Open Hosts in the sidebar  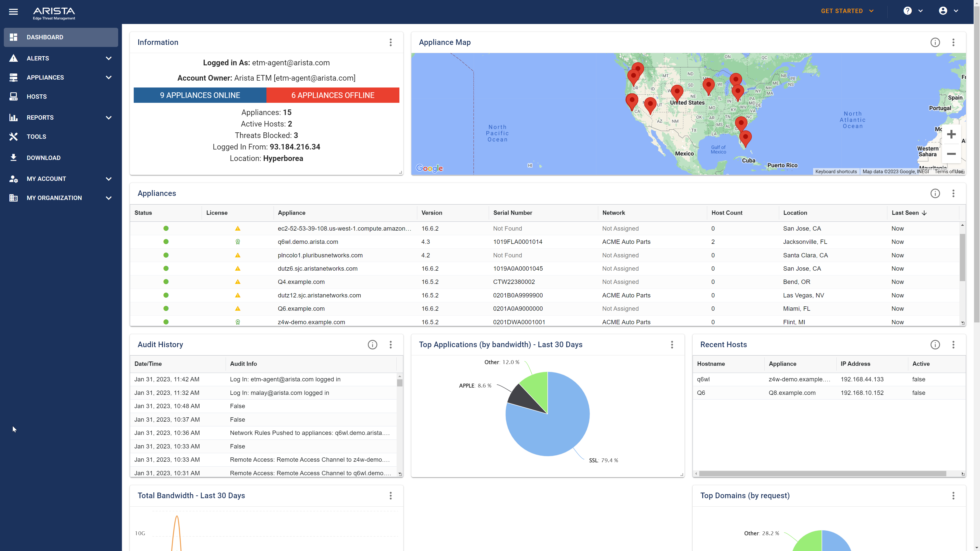(x=61, y=97)
